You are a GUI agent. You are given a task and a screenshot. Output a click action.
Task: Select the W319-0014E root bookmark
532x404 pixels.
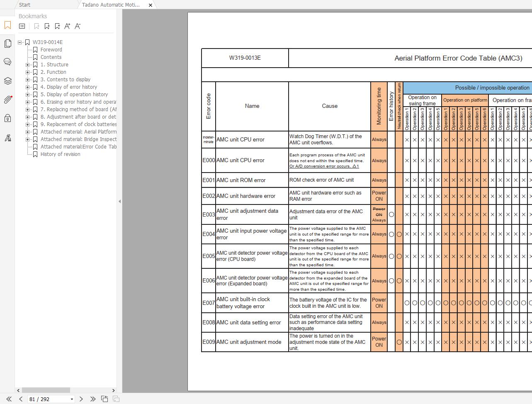pyautogui.click(x=48, y=42)
